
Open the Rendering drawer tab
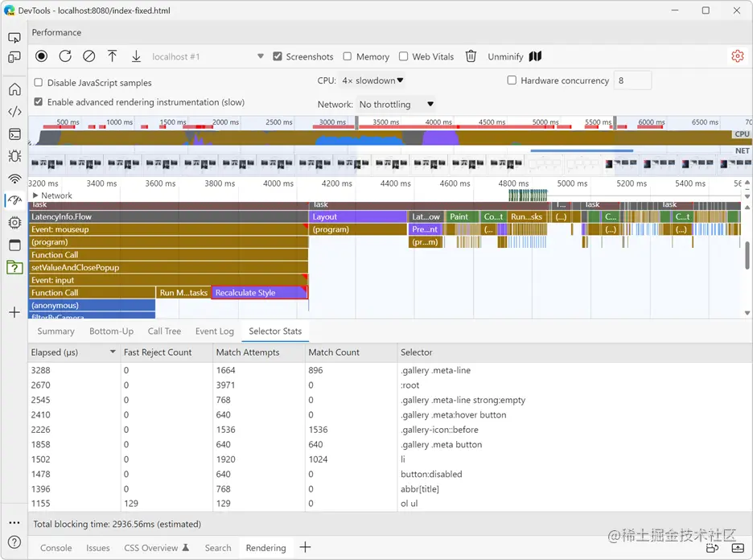tap(265, 548)
